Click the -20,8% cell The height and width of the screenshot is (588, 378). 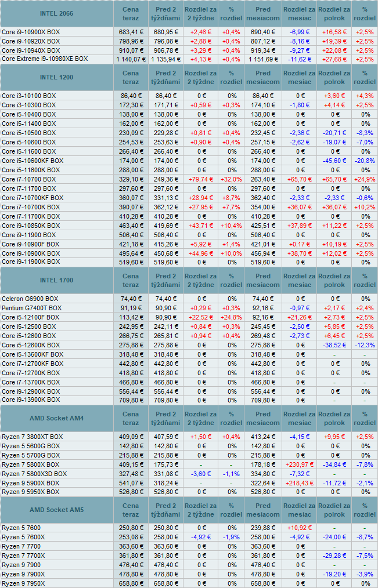[365, 161]
